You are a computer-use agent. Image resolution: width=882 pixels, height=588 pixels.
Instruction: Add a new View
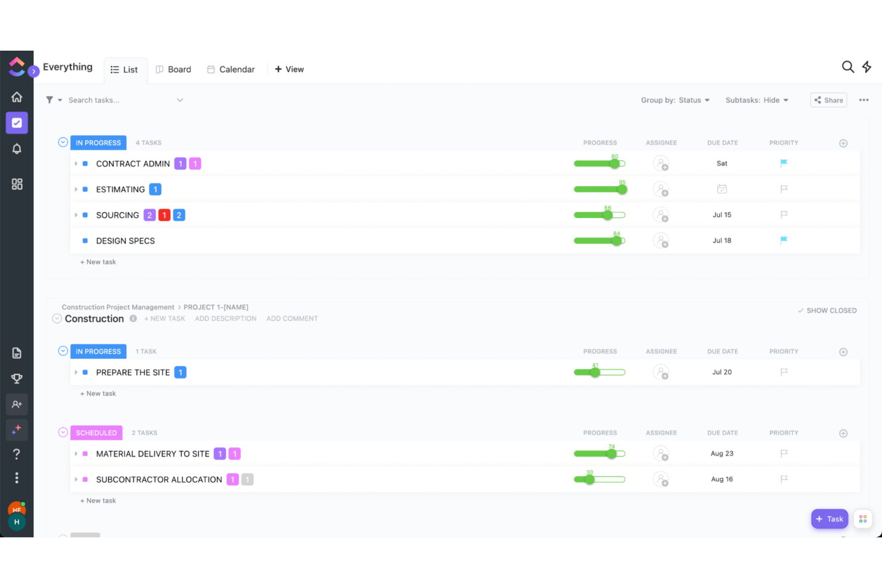[289, 69]
